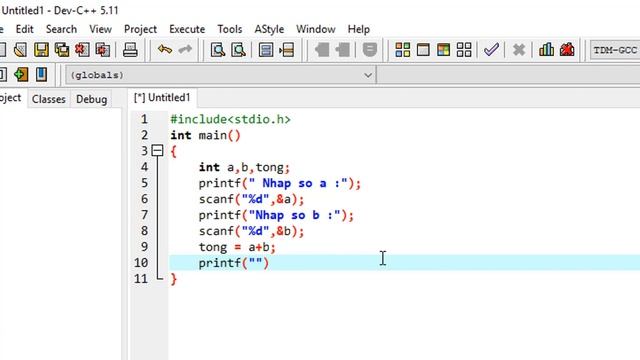Open a file with the Open icon
The width and height of the screenshot is (640, 360).
click(20, 50)
